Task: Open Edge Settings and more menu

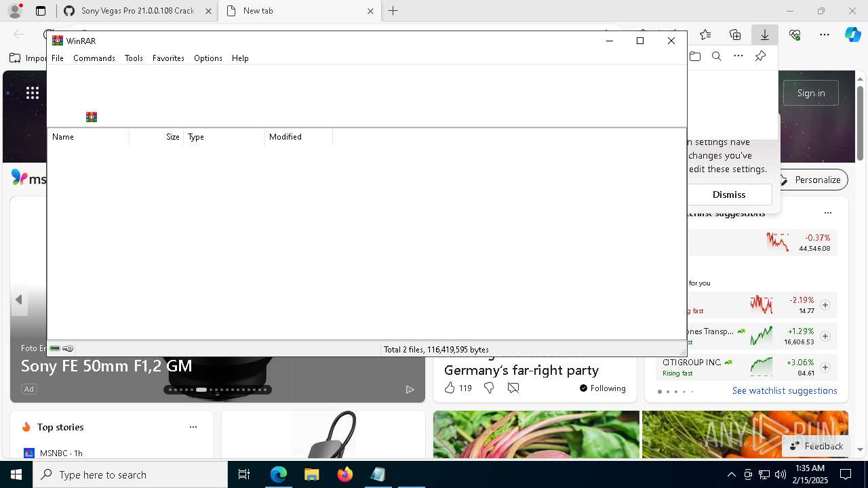Action: tap(825, 35)
